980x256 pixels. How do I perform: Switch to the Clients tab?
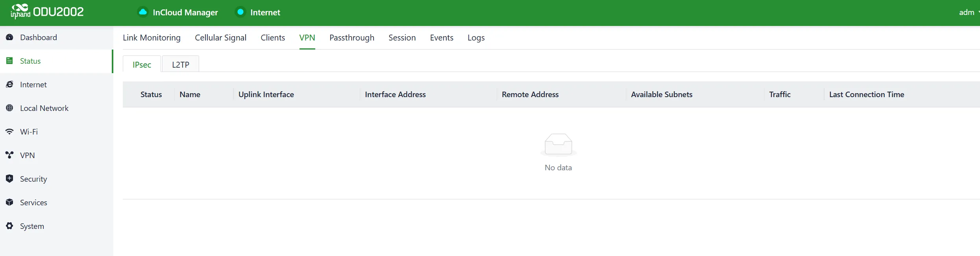click(273, 38)
